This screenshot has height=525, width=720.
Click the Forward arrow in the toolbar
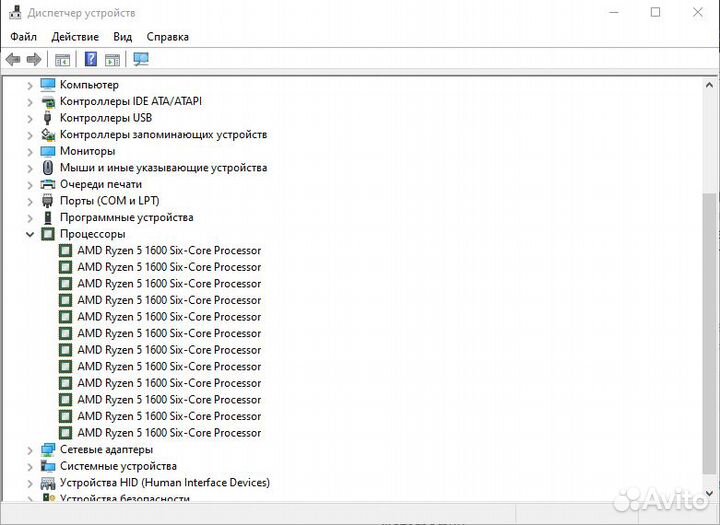pyautogui.click(x=34, y=59)
